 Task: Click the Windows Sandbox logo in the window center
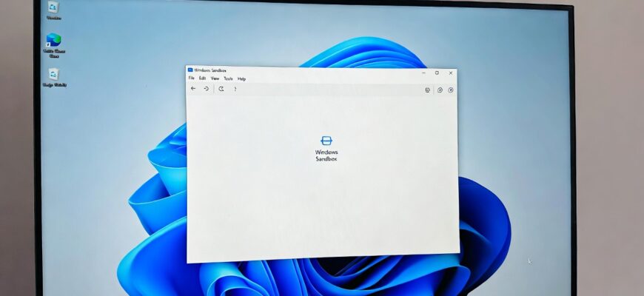[326, 141]
